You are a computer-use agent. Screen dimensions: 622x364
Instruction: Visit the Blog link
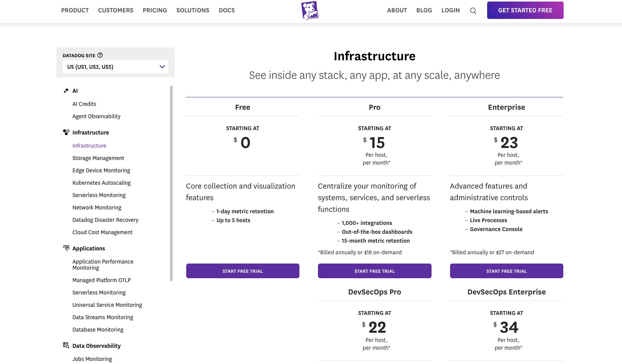424,10
